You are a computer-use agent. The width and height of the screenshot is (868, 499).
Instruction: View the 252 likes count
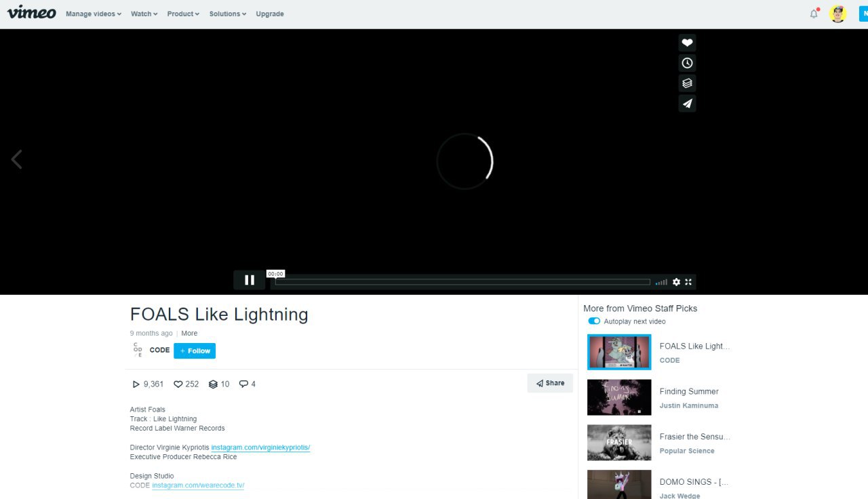[186, 384]
